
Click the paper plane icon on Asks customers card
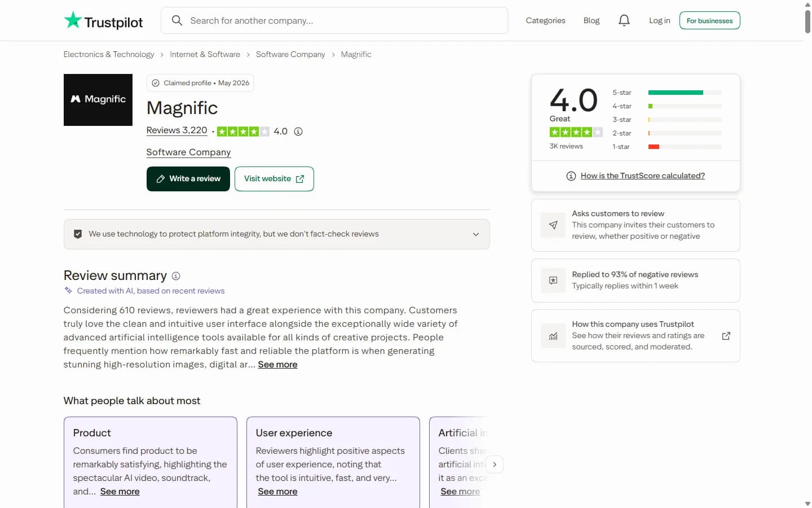(553, 225)
